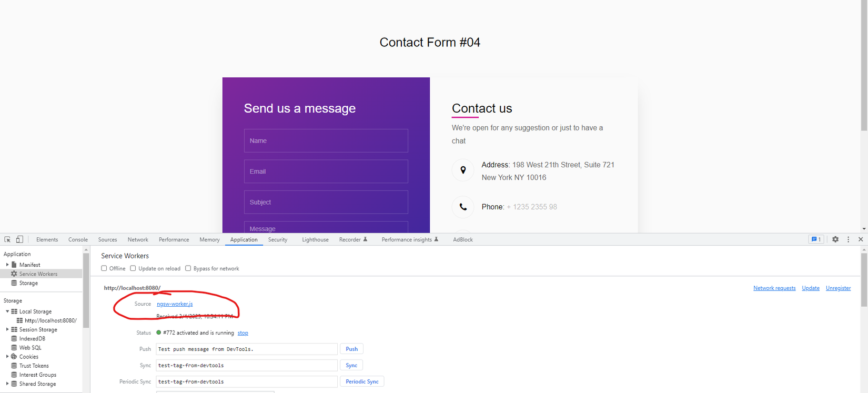This screenshot has height=393, width=868.
Task: Go to the Performance tab
Action: 174,239
